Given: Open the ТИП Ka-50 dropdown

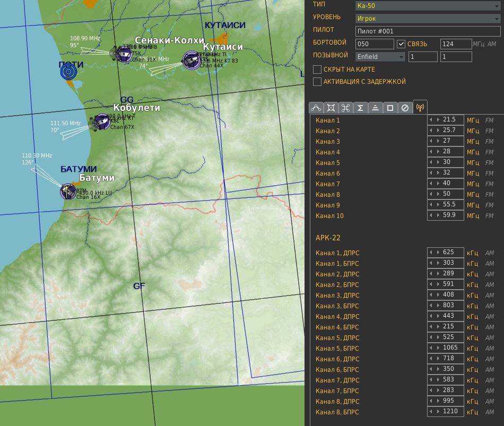Looking at the screenshot, I should click(428, 6).
